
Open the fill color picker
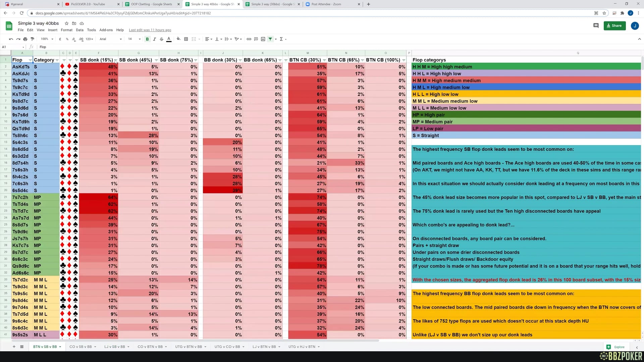[178, 39]
